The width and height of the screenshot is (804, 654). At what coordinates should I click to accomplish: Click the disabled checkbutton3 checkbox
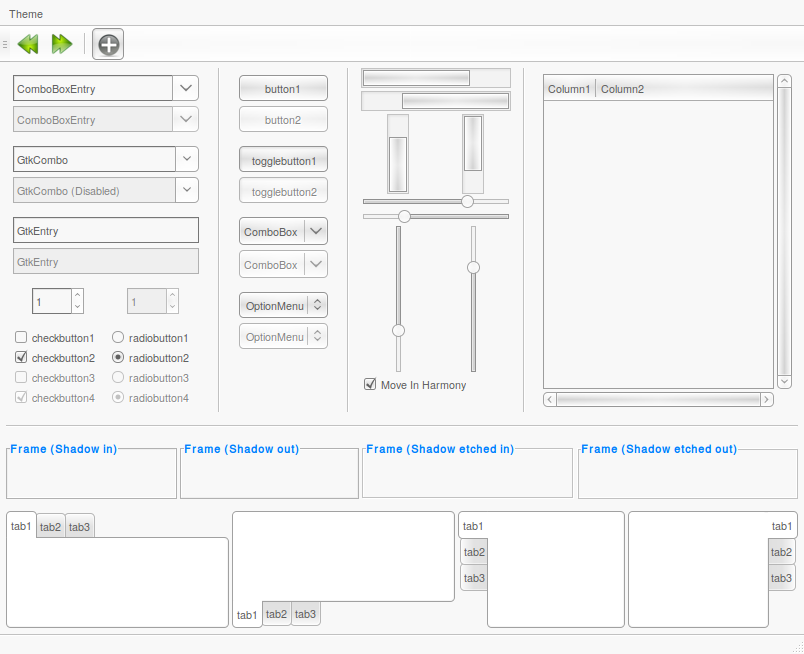pyautogui.click(x=21, y=377)
